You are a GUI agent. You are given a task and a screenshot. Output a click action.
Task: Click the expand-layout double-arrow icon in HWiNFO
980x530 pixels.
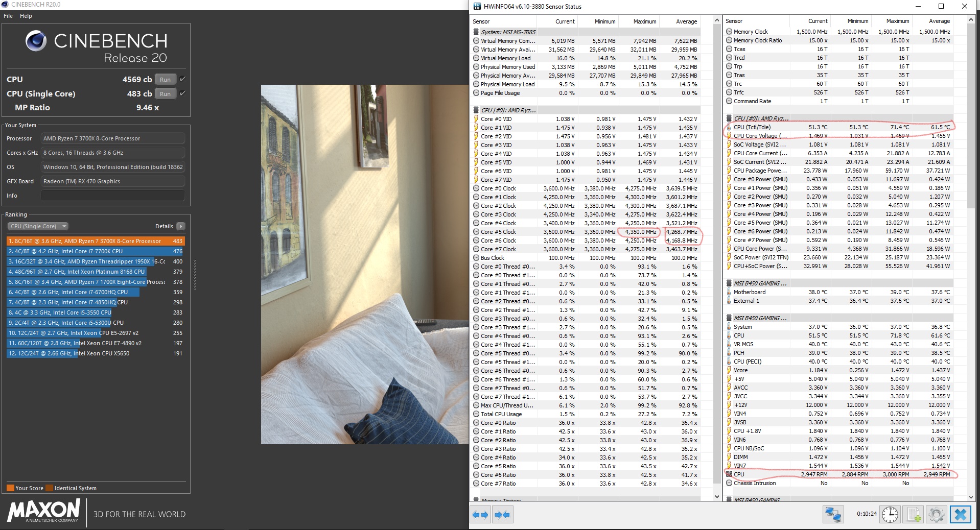point(480,515)
